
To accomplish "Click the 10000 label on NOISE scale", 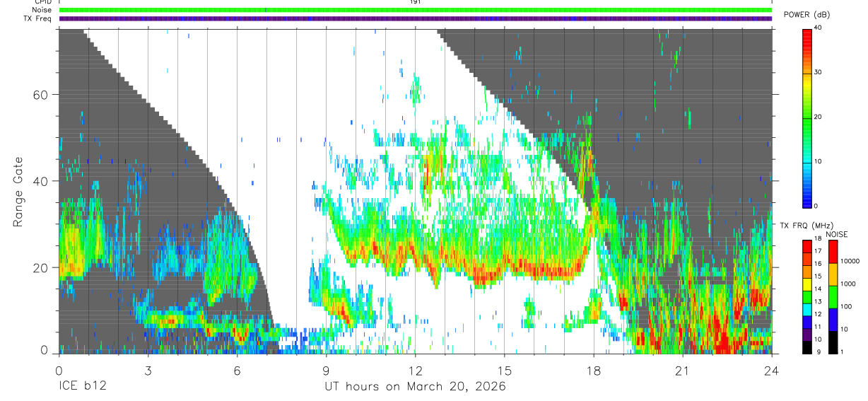I will click(x=851, y=262).
